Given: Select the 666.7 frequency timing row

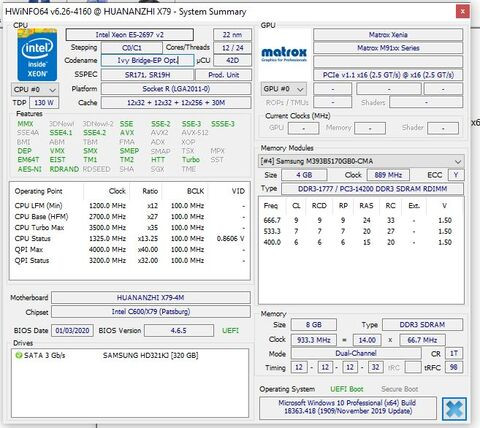Looking at the screenshot, I should tap(361, 220).
